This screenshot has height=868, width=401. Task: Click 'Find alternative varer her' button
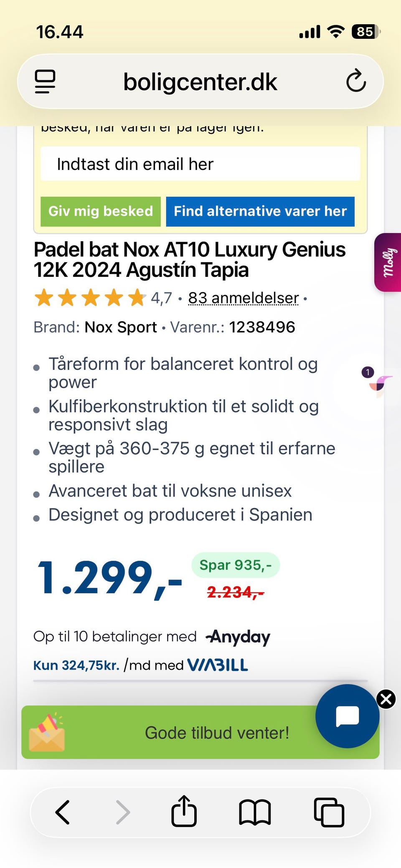click(260, 211)
